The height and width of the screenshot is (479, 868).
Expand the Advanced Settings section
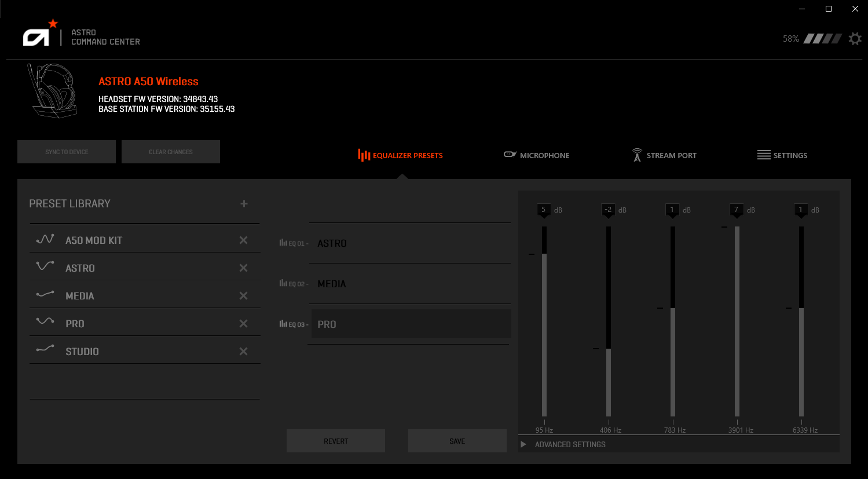click(x=523, y=444)
